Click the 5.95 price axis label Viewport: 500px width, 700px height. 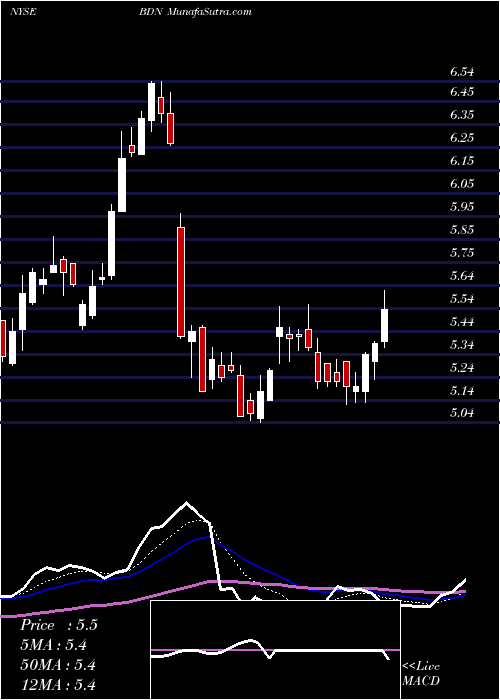pyautogui.click(x=462, y=207)
